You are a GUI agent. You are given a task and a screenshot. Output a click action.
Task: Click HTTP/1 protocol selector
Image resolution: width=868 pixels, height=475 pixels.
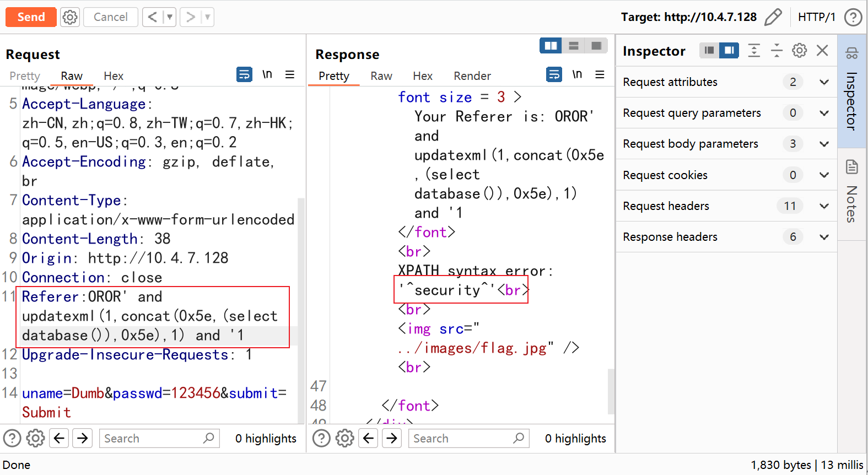point(817,17)
